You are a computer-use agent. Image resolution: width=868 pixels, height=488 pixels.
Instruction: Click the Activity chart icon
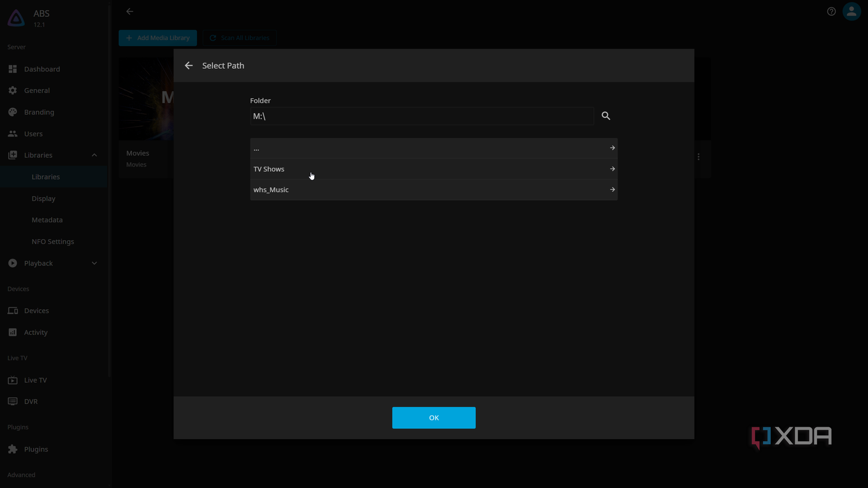(x=13, y=332)
